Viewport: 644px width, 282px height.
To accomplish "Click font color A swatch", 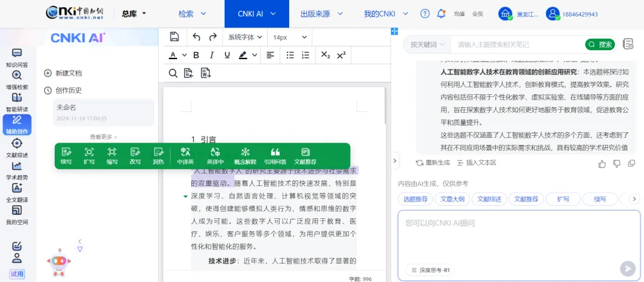I will click(x=174, y=55).
